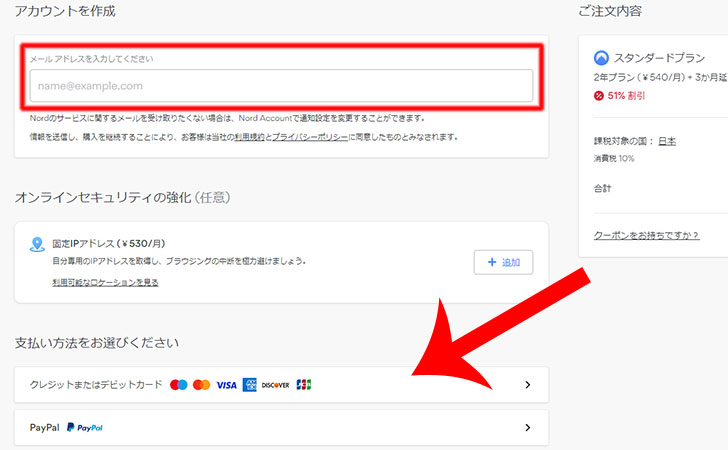This screenshot has width=728, height=450.
Task: Click the VISA card logo
Action: pos(226,385)
